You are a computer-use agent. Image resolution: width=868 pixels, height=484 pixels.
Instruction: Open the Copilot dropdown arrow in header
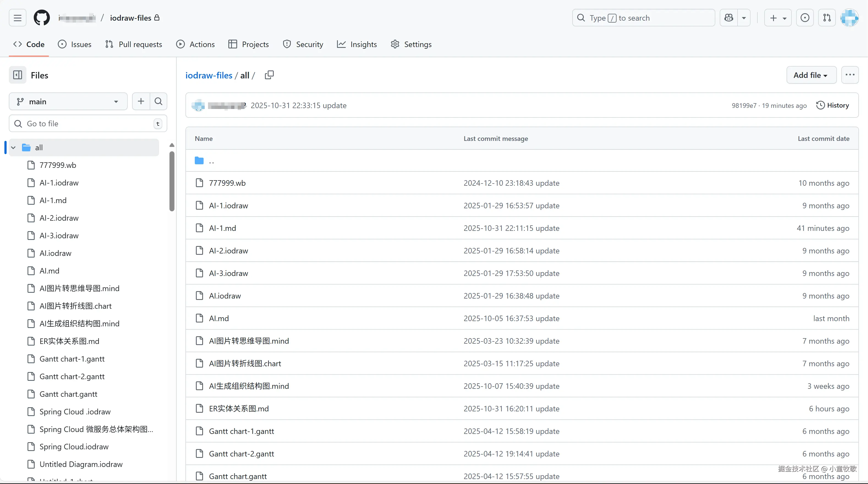744,18
